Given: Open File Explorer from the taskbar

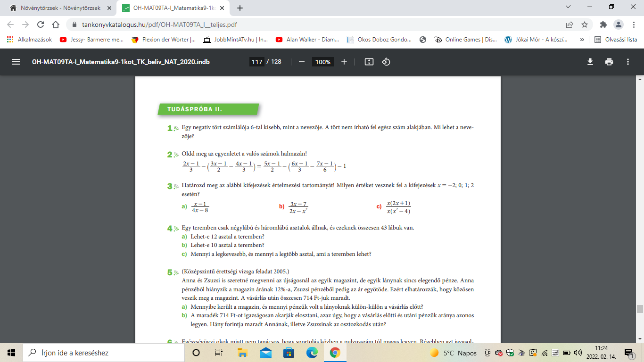Looking at the screenshot, I should click(242, 353).
